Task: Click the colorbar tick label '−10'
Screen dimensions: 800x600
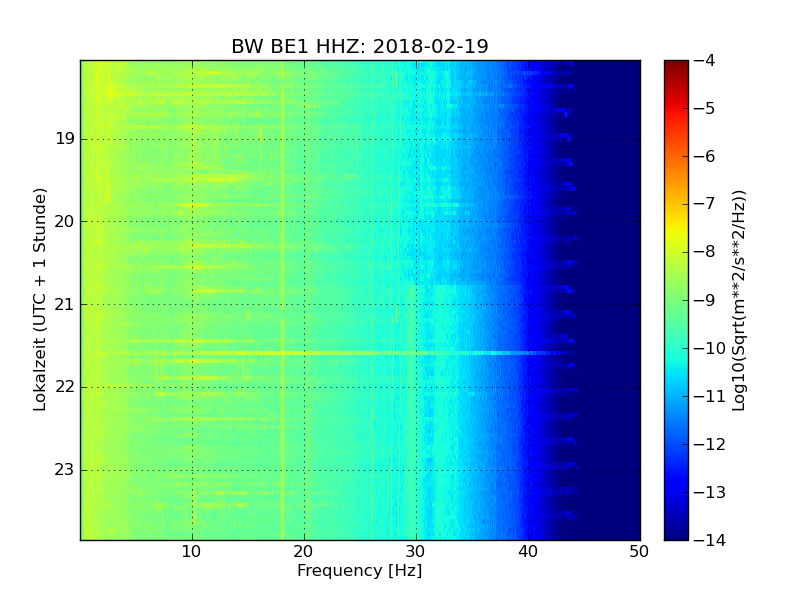Action: (710, 348)
